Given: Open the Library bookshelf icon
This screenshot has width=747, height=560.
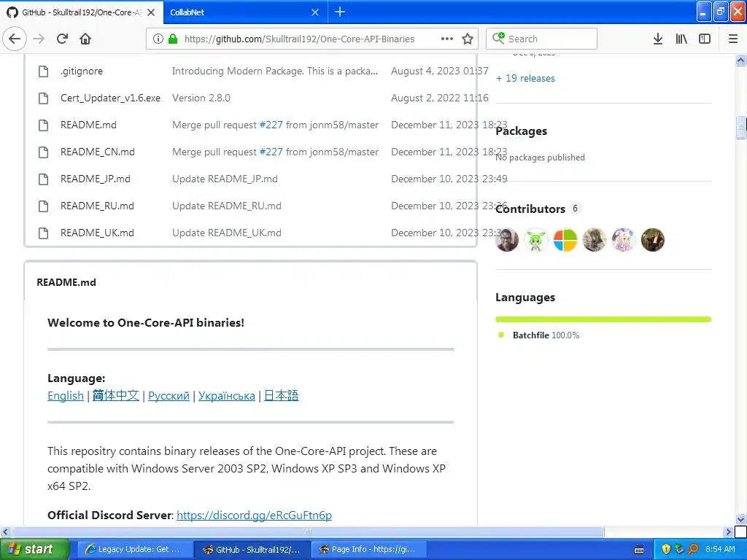Looking at the screenshot, I should click(x=681, y=39).
